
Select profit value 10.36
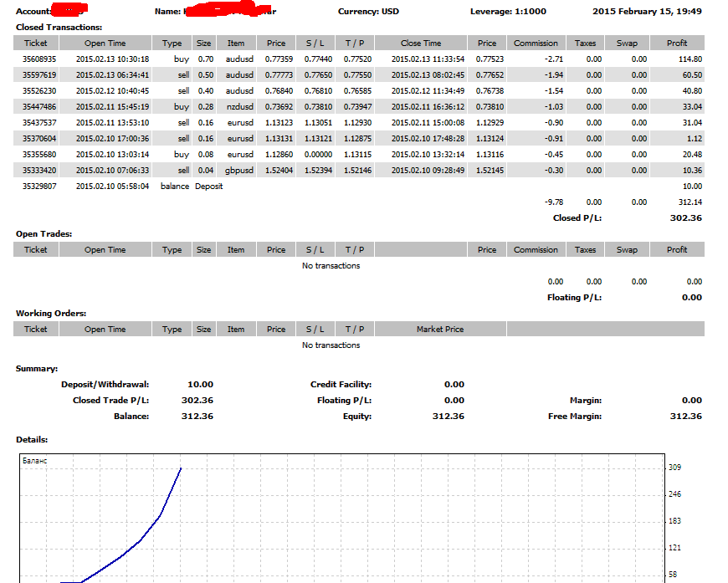(x=692, y=171)
